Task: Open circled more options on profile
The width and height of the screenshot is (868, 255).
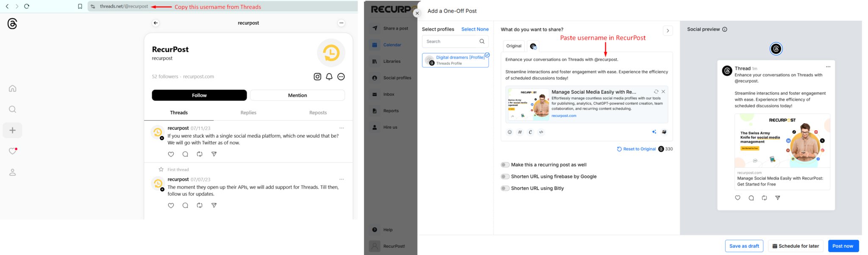Action: 341,77
